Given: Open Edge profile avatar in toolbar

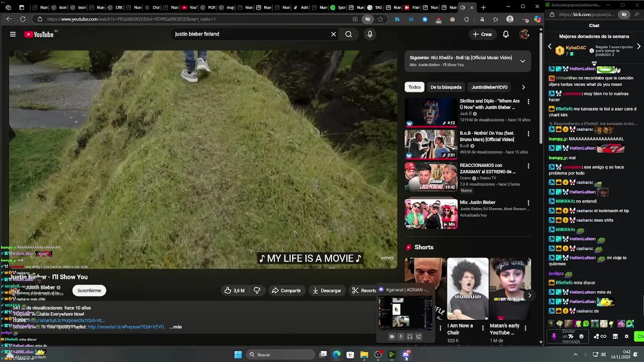Looking at the screenshot, I should point(510,19).
